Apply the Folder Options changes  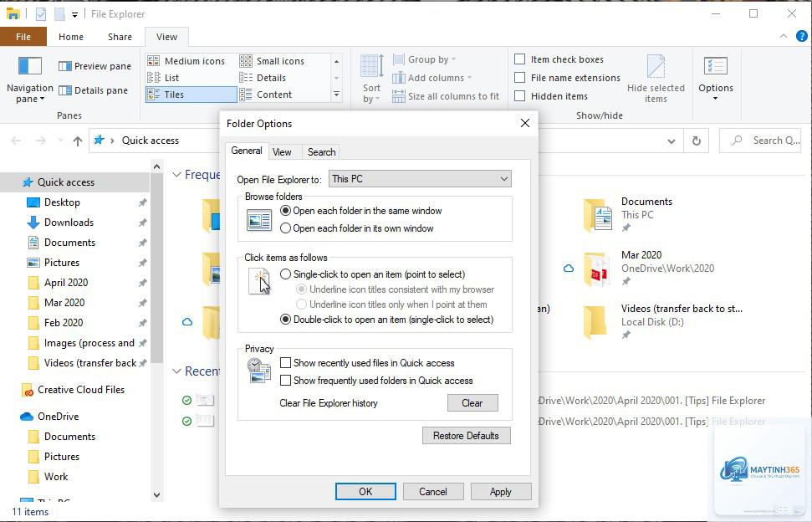501,491
